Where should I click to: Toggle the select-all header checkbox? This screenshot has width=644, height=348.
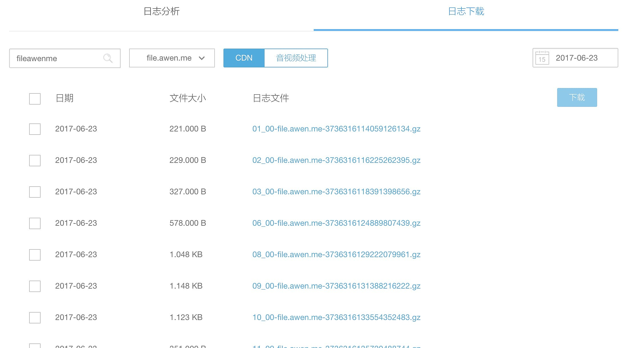(35, 99)
